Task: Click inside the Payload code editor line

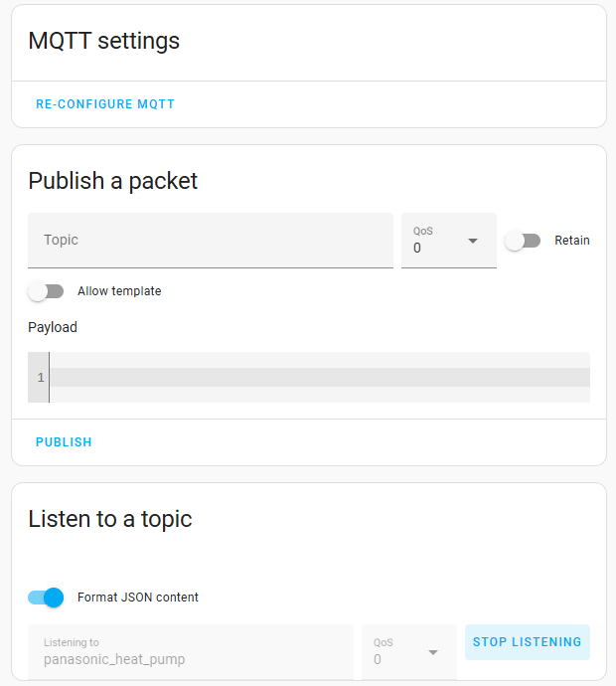Action: point(318,378)
